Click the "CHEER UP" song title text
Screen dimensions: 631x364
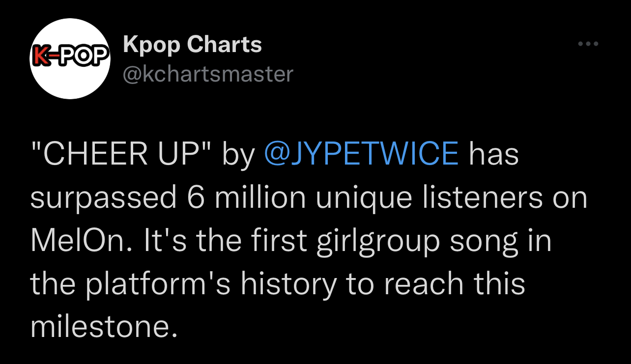point(121,154)
